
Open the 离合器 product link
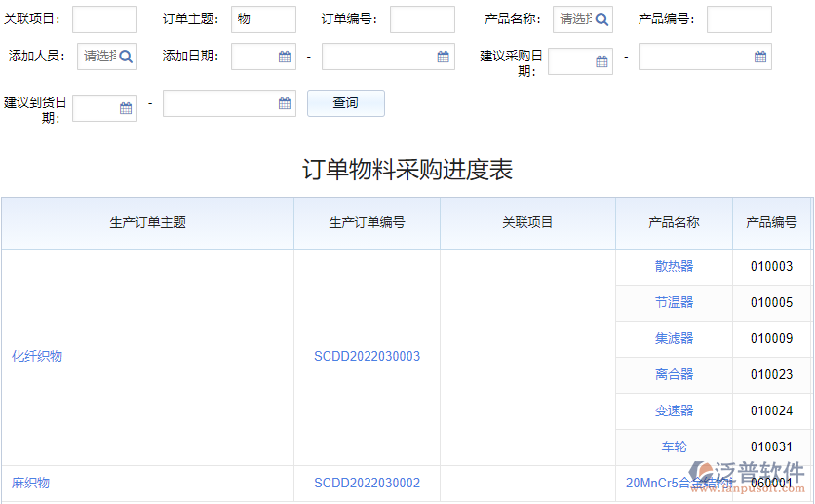pyautogui.click(x=675, y=374)
